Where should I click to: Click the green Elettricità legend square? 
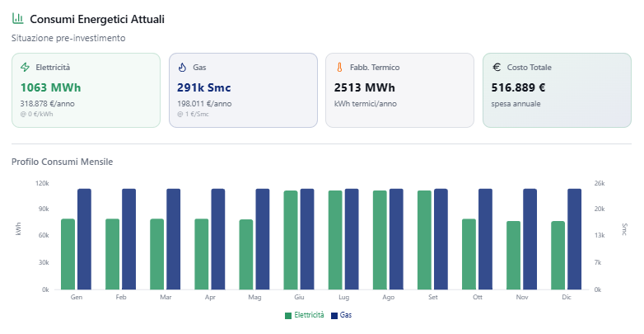coord(288,315)
